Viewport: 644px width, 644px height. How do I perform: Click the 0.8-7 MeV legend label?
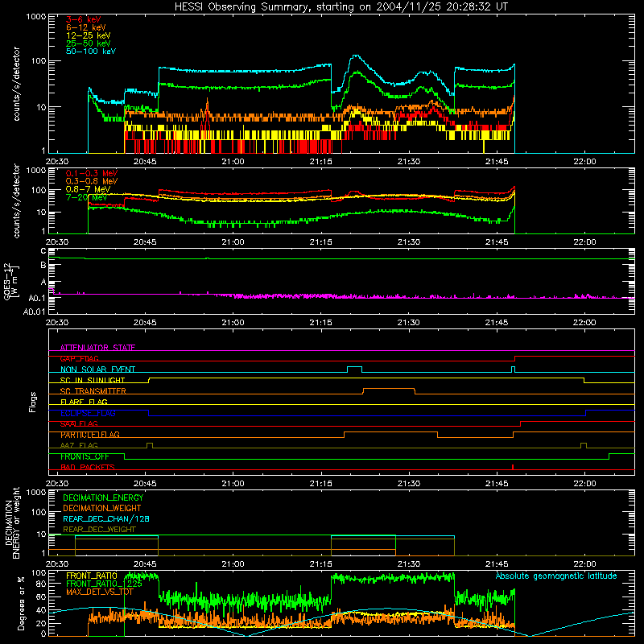pyautogui.click(x=88, y=189)
